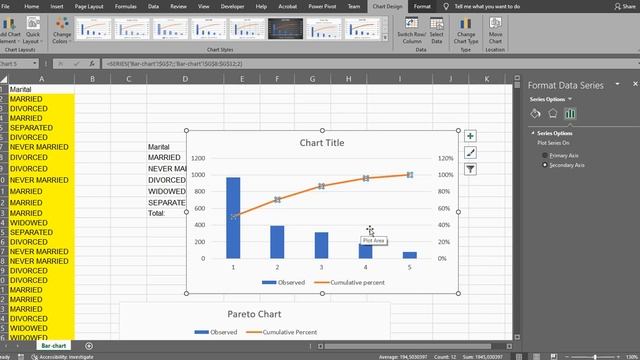Select the Bar-chart sheet tab
The height and width of the screenshot is (360, 640).
tap(53, 346)
